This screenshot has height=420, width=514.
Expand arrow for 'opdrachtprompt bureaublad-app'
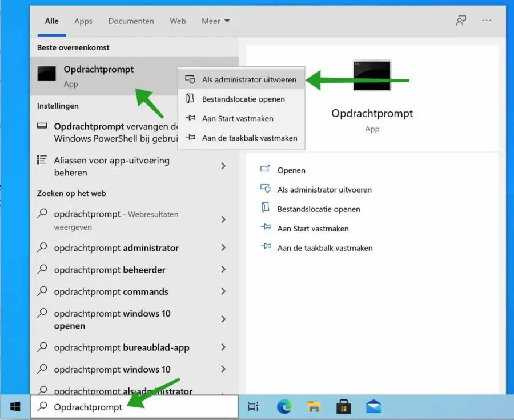coord(223,347)
